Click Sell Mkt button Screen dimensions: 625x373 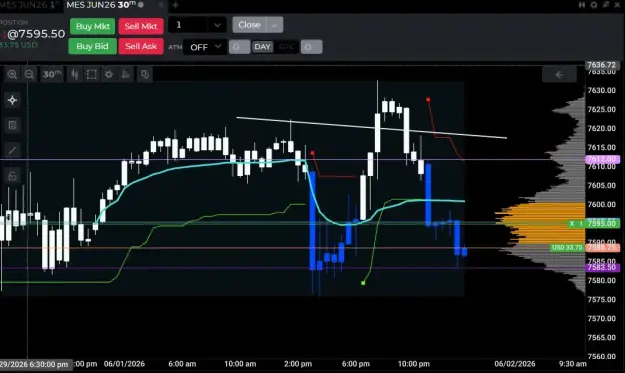pyautogui.click(x=141, y=26)
